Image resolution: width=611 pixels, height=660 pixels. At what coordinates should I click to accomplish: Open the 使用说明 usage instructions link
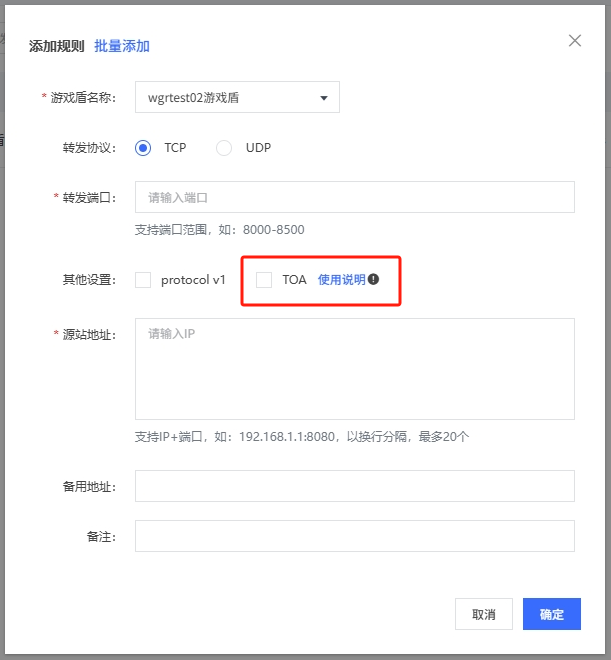[341, 279]
